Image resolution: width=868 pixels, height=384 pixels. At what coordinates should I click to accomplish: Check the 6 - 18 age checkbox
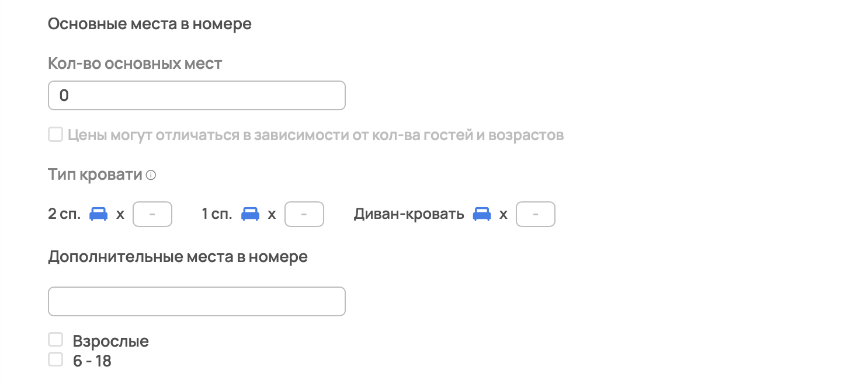[55, 359]
